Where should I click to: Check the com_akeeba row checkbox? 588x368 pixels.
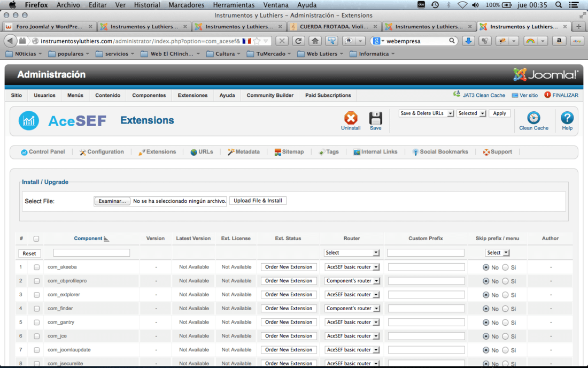click(x=36, y=267)
